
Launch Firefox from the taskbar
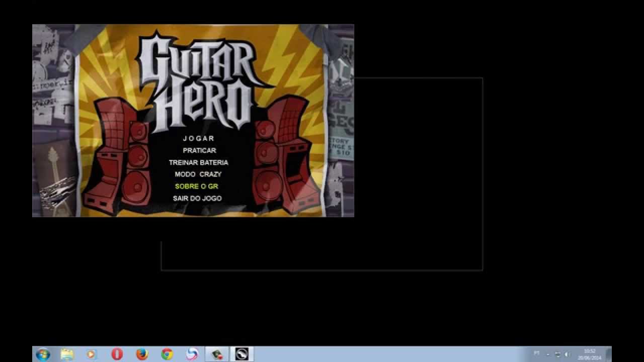pyautogui.click(x=142, y=354)
